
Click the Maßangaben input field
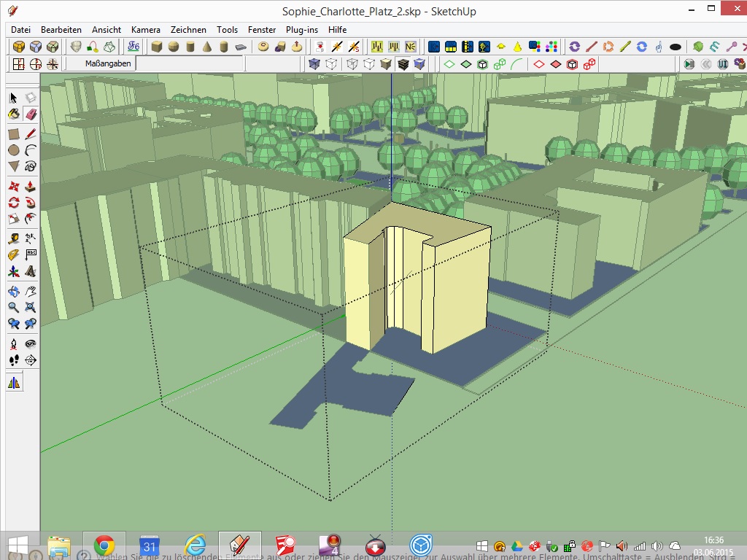pyautogui.click(x=190, y=64)
